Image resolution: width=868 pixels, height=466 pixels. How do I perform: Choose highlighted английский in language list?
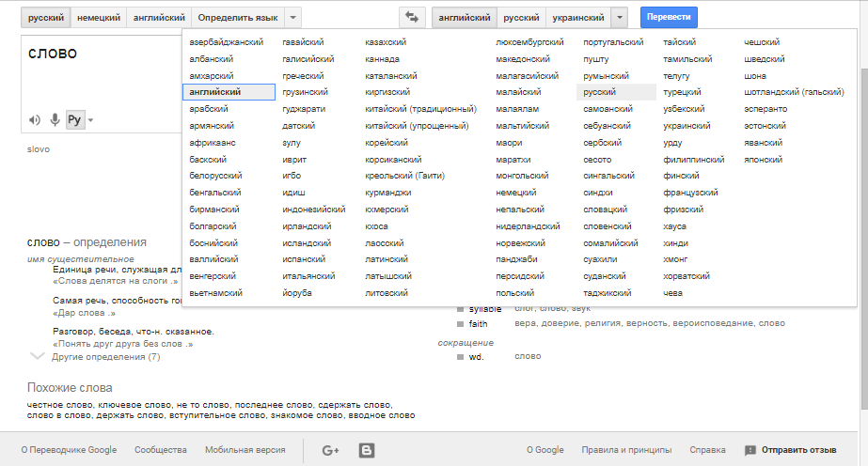229,92
